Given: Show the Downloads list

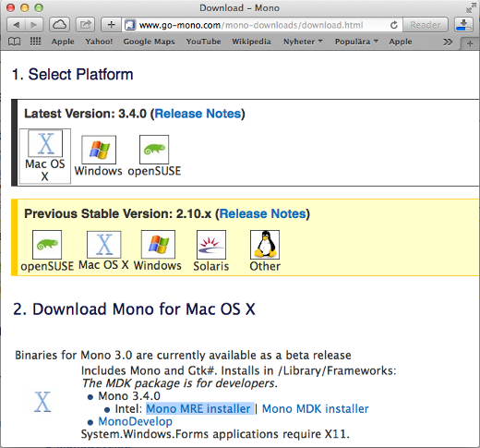Looking at the screenshot, I should click(463, 25).
